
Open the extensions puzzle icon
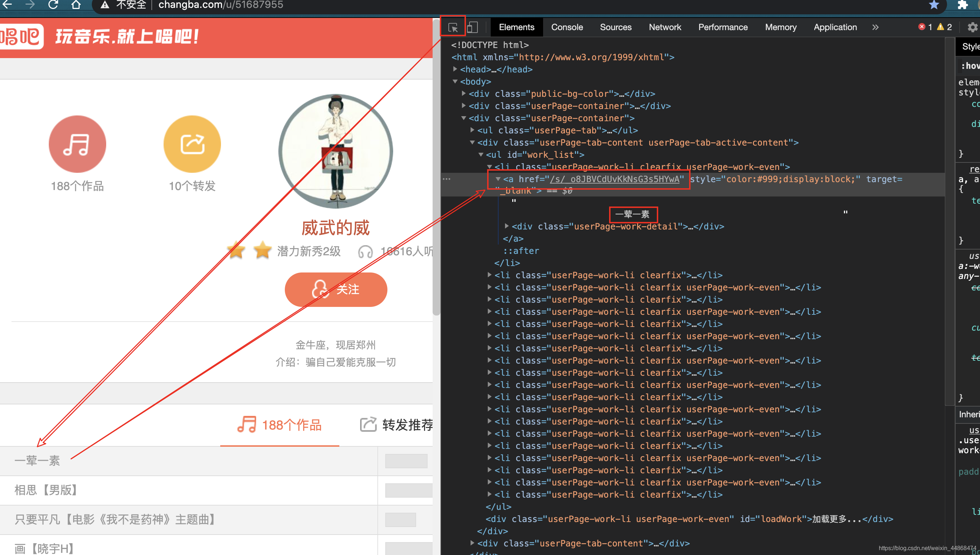click(962, 5)
